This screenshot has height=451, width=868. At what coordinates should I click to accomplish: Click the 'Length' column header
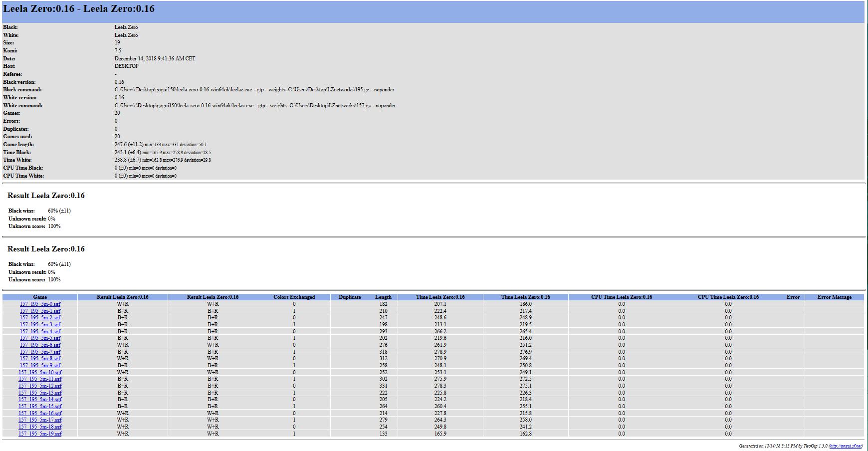(383, 297)
